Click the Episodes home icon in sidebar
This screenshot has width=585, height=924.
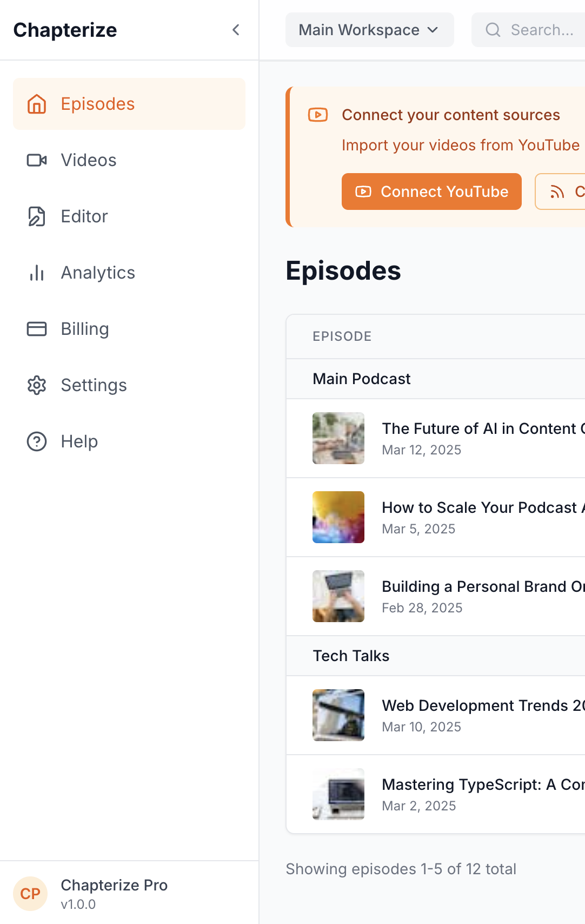tap(37, 104)
